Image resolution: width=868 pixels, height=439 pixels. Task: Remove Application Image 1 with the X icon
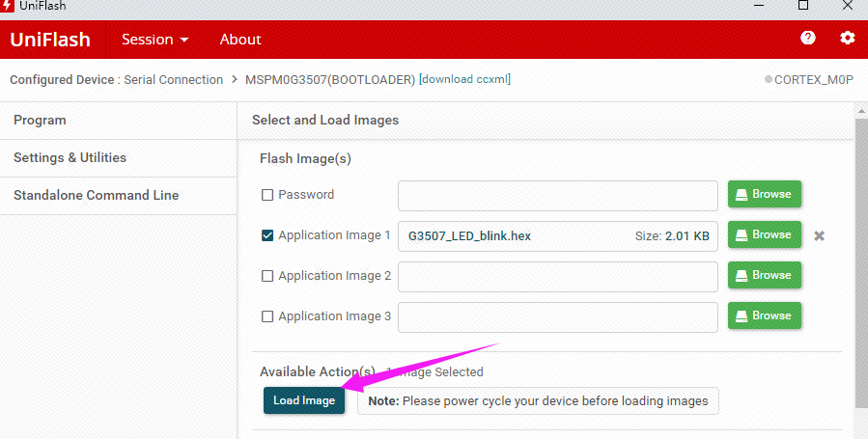pyautogui.click(x=820, y=236)
